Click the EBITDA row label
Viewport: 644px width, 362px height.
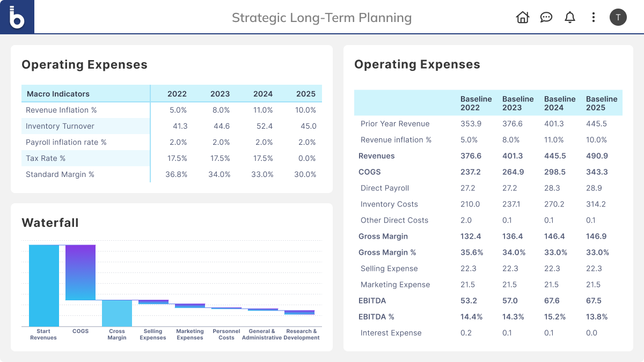pos(372,301)
